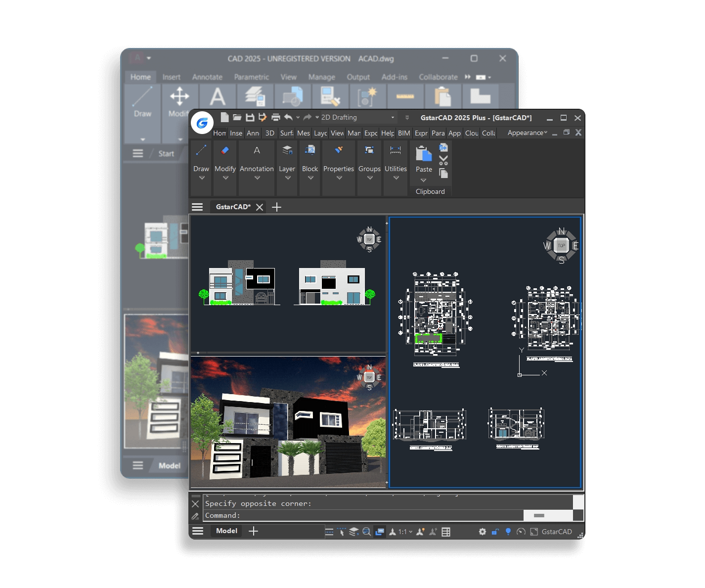Toggle annotation visibility icon in status bar
The height and width of the screenshot is (588, 705).
420,532
